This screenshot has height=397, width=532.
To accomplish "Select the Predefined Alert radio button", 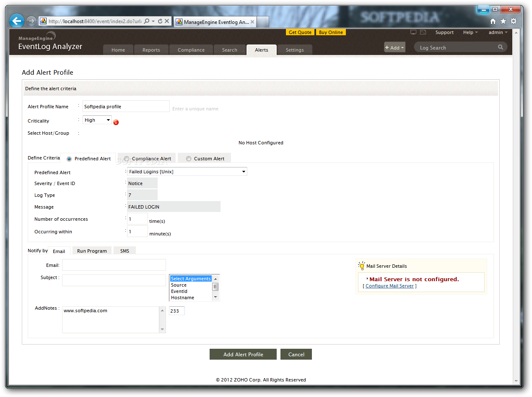I will pyautogui.click(x=69, y=159).
